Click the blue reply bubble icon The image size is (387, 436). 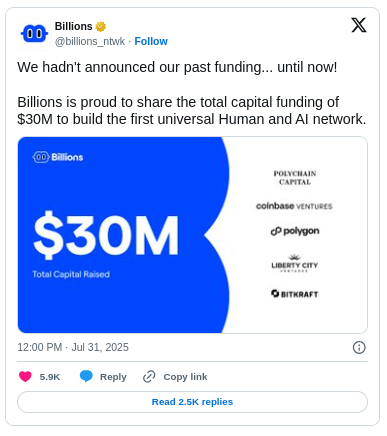pyautogui.click(x=86, y=377)
